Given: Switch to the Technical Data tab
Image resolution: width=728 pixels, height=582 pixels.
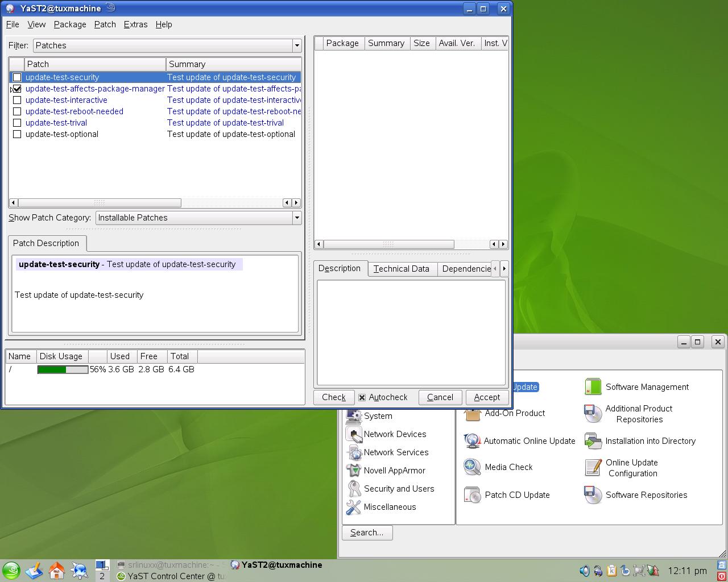Looking at the screenshot, I should 402,269.
